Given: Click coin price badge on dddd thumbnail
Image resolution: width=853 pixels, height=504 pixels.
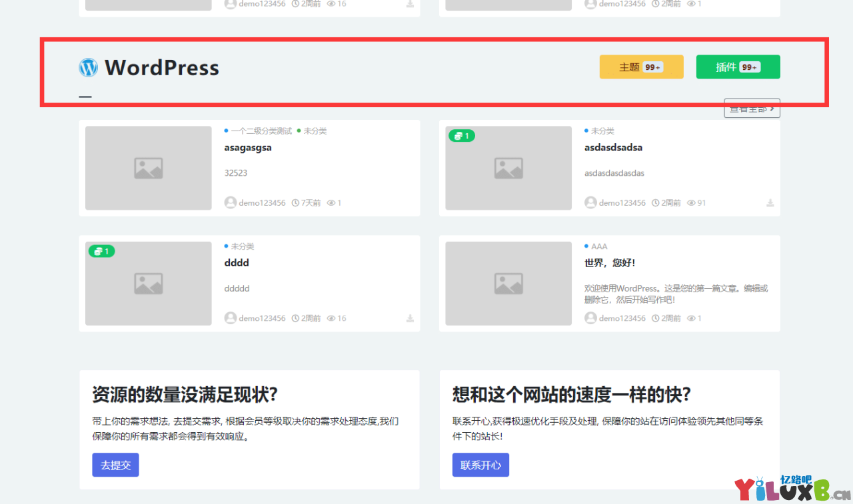Looking at the screenshot, I should (102, 251).
